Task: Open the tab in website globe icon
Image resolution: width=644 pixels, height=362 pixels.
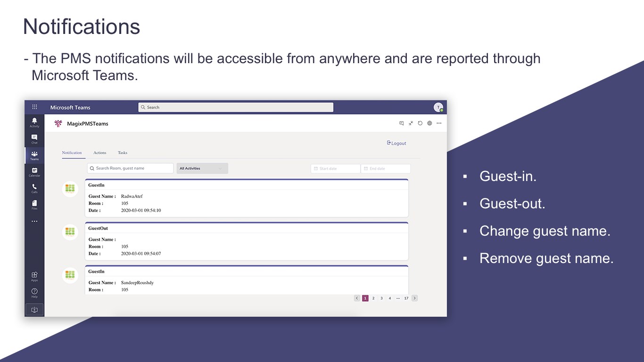Action: point(429,123)
